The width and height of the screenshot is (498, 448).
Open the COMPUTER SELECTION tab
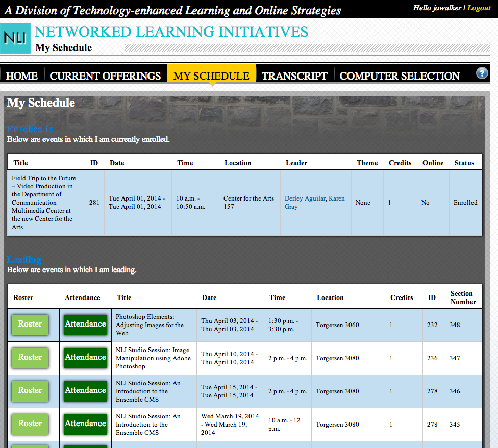point(400,76)
